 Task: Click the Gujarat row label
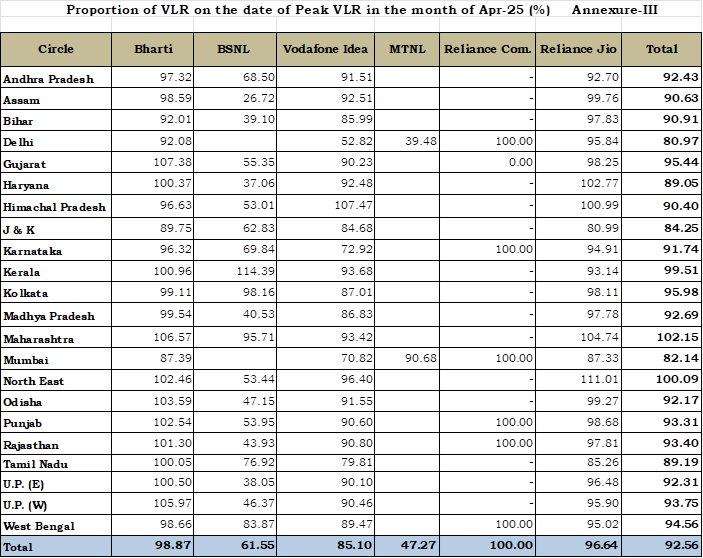coord(25,164)
